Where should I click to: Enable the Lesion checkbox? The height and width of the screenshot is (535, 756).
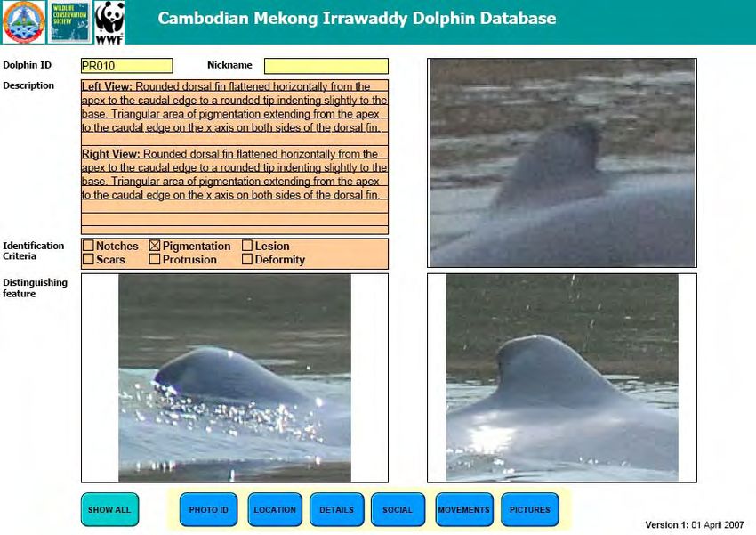coord(247,247)
